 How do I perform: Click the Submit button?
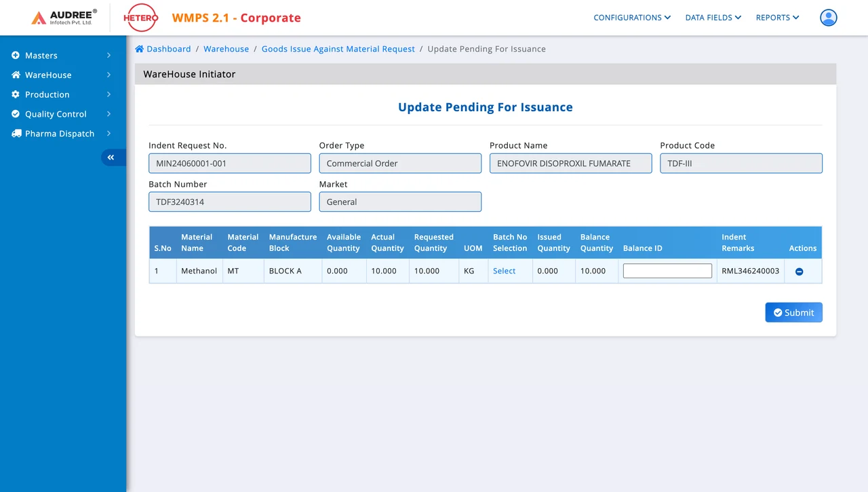793,312
